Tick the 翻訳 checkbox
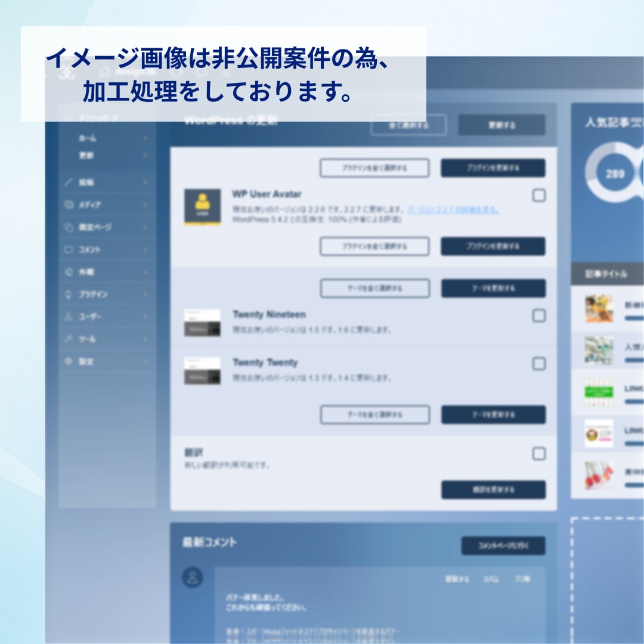The image size is (644, 644). coord(539,454)
